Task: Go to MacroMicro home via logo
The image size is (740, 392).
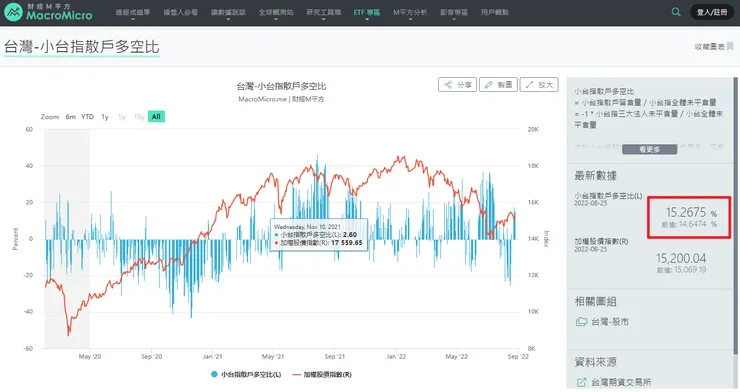Action: [48, 12]
